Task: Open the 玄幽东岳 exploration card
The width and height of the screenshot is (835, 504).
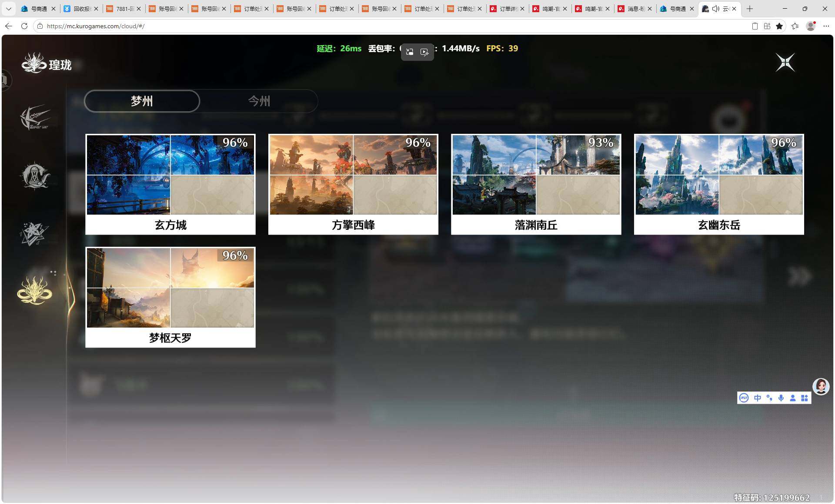Action: point(719,184)
